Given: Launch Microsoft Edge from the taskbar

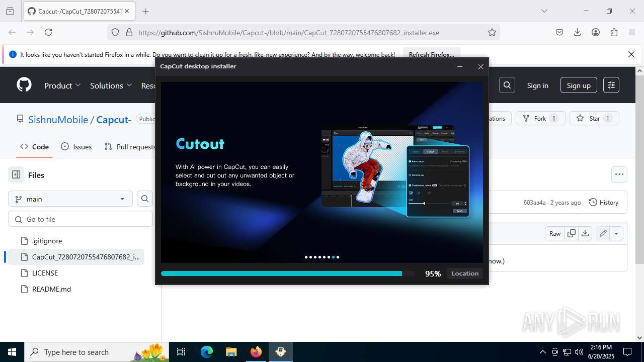Looking at the screenshot, I should point(207,352).
